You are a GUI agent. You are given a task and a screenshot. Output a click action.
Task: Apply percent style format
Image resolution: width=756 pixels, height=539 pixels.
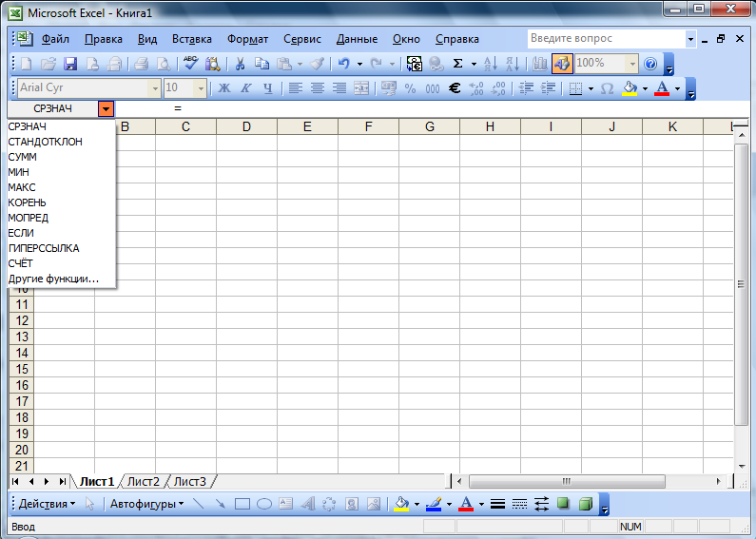pyautogui.click(x=410, y=88)
